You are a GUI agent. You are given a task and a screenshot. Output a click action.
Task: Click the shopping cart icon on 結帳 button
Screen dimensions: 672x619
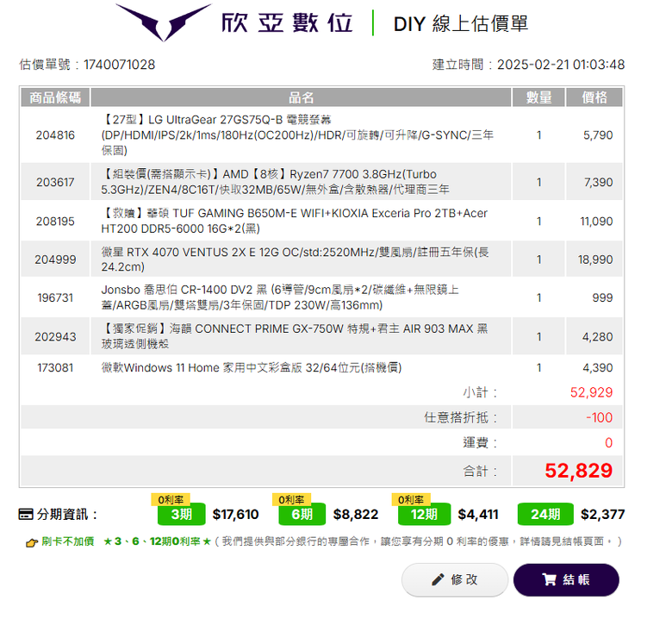coord(549,579)
